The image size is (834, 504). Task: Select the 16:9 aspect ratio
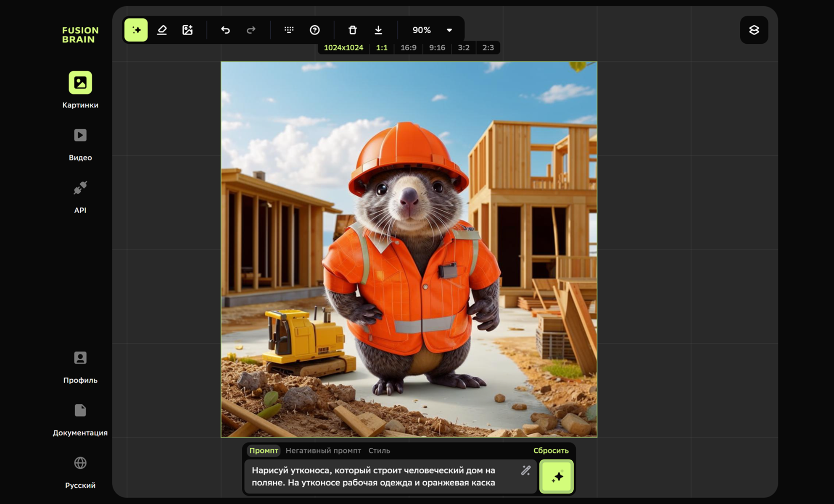pyautogui.click(x=408, y=47)
